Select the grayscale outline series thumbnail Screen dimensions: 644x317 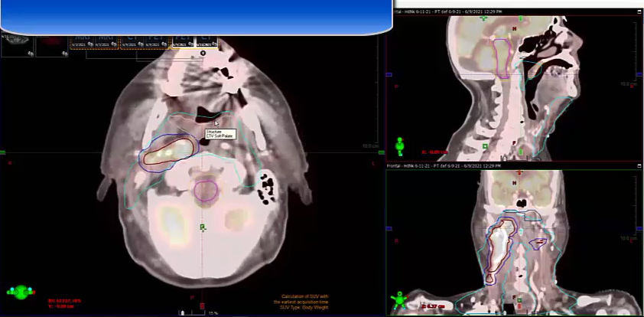pyautogui.click(x=18, y=46)
